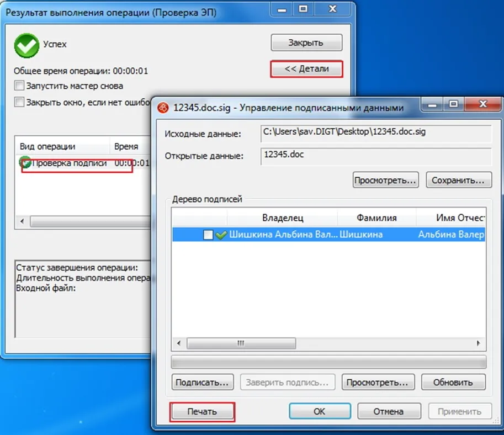The width and height of the screenshot is (504, 435).
Task: Click green checkmark next to Шишкина signature
Action: coord(221,235)
